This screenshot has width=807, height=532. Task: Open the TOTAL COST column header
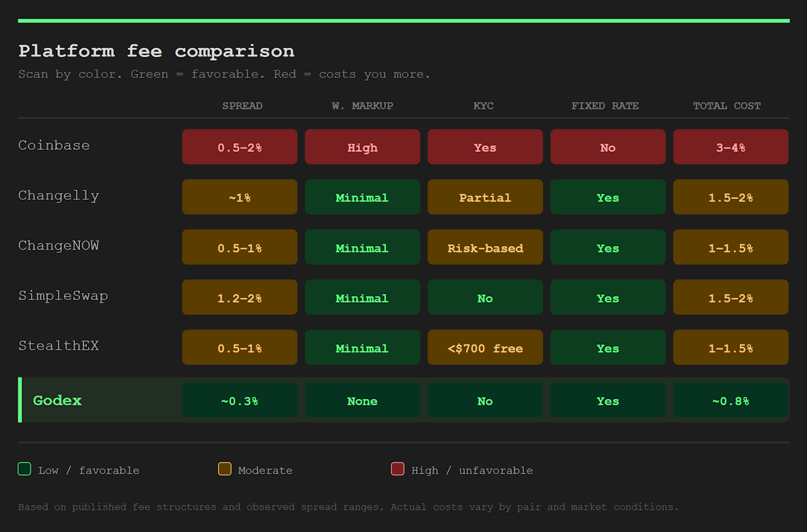tap(727, 106)
